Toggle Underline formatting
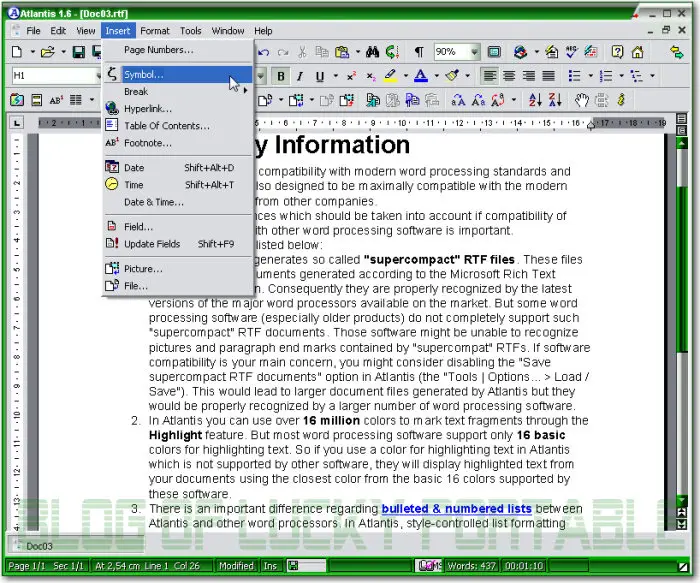700x583 pixels. [320, 76]
